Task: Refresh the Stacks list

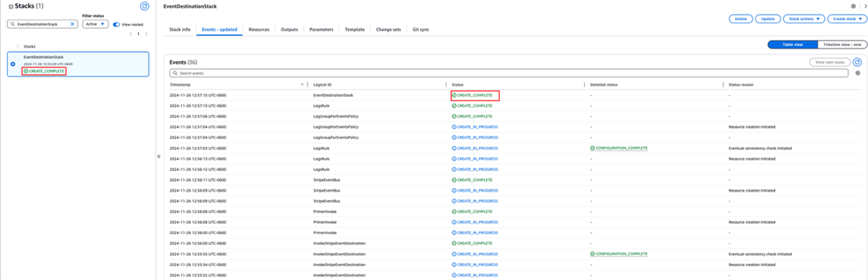Action: (145, 6)
